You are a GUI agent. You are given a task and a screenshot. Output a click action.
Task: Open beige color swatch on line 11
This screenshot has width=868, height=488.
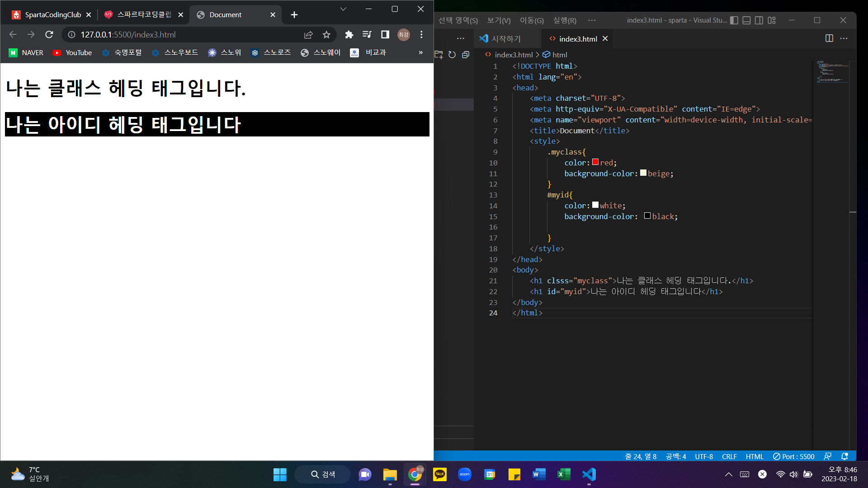click(x=643, y=173)
